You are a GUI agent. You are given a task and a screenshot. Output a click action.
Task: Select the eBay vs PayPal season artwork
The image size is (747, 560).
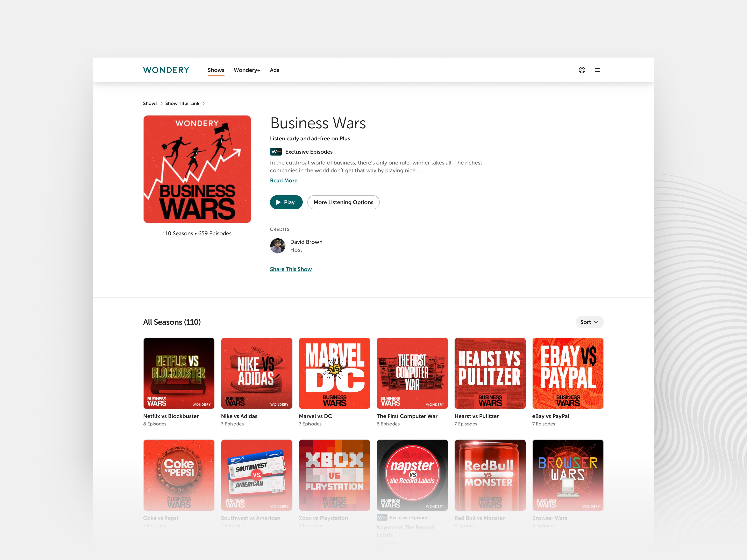[x=568, y=373]
